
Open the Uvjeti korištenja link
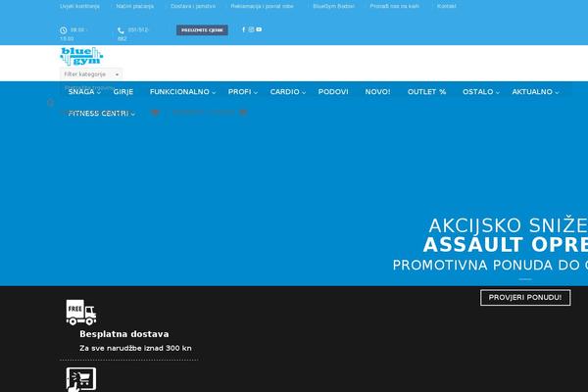click(x=80, y=6)
